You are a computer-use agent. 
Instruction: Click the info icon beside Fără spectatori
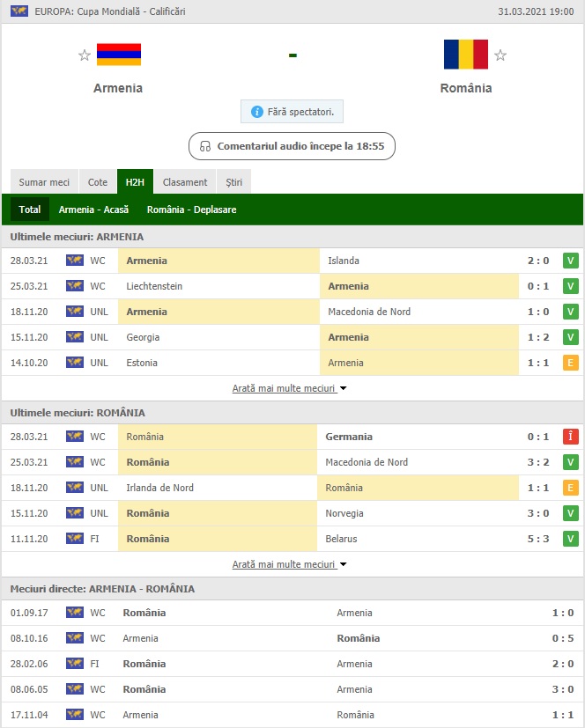point(257,112)
